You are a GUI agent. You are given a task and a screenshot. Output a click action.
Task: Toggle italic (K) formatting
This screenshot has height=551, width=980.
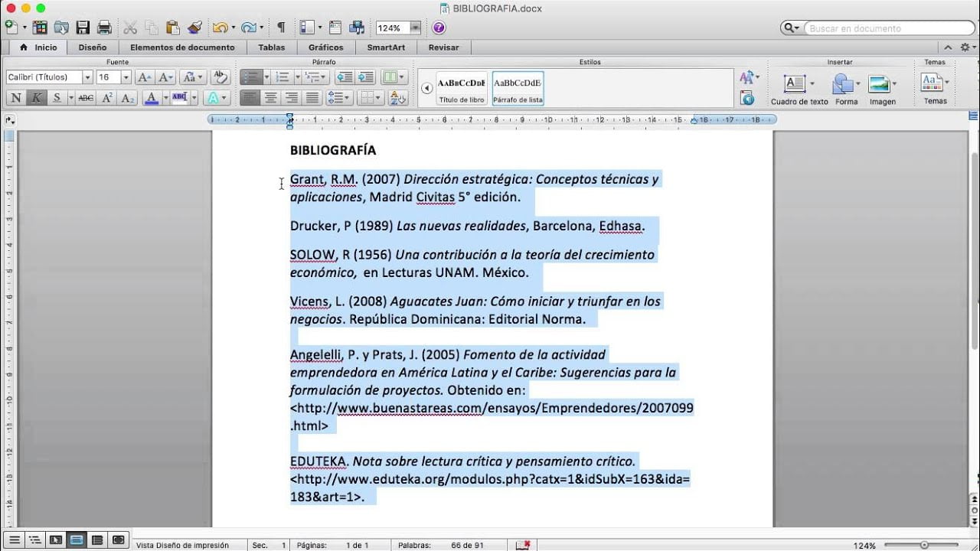36,98
